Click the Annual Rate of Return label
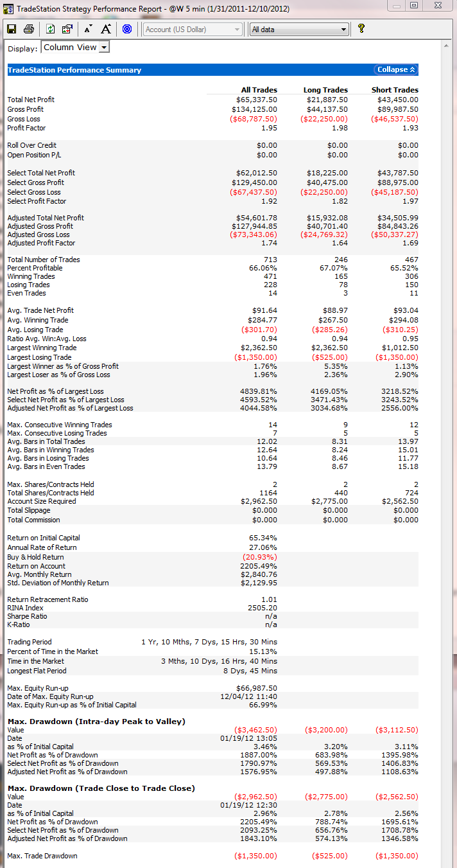 [42, 547]
